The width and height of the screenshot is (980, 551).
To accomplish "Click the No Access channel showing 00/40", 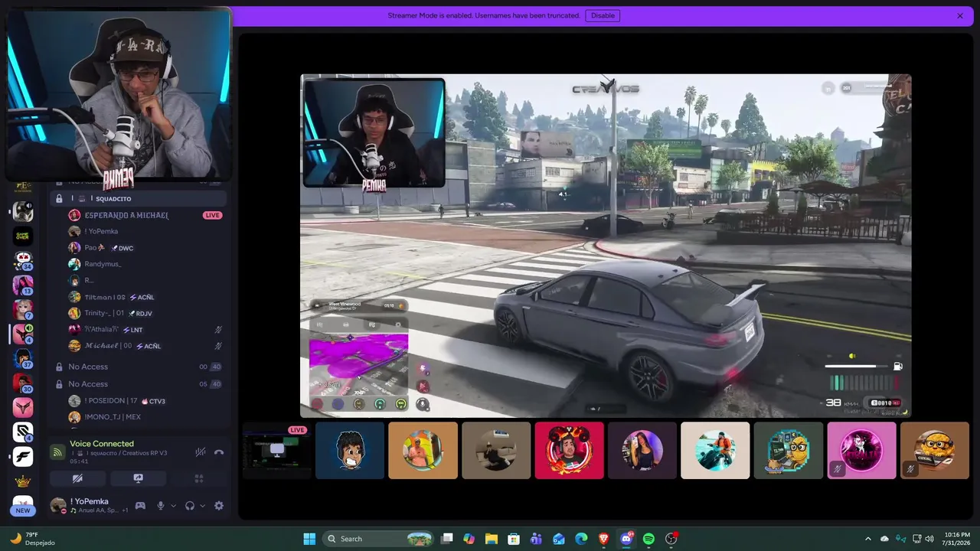I will [x=139, y=367].
